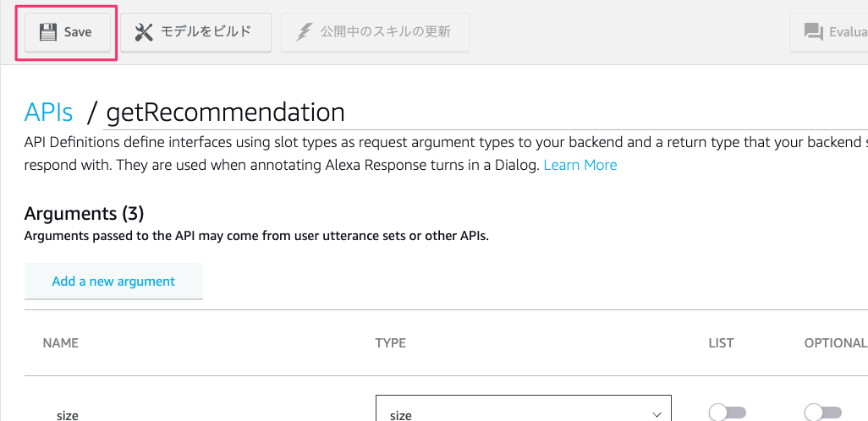Select the OPTIONAL column header
Screen dimensions: 868x421
(x=835, y=343)
